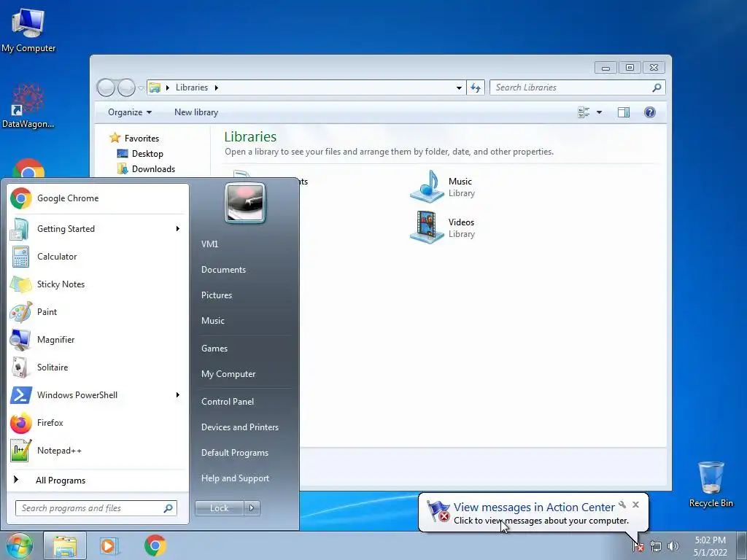This screenshot has height=560, width=747.
Task: Click the Explorer back navigation button
Action: 106,87
